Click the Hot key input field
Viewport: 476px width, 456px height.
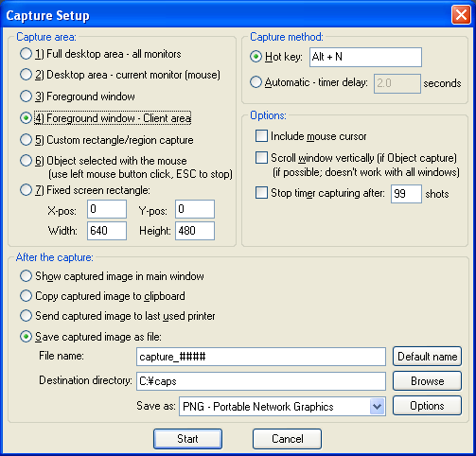click(x=365, y=57)
